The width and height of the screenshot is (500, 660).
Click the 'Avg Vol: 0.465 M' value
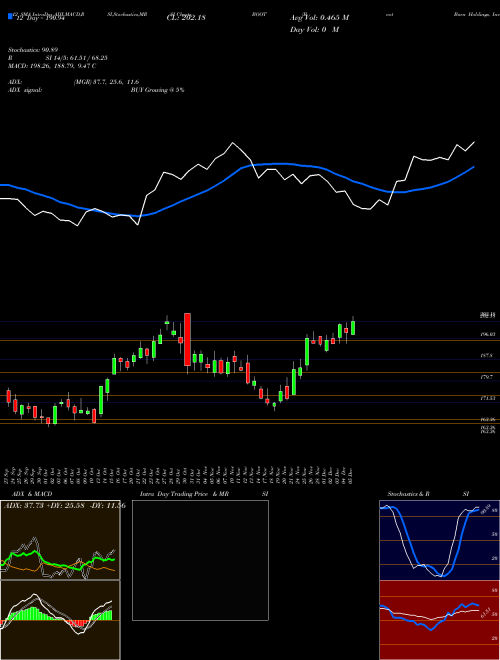320,18
